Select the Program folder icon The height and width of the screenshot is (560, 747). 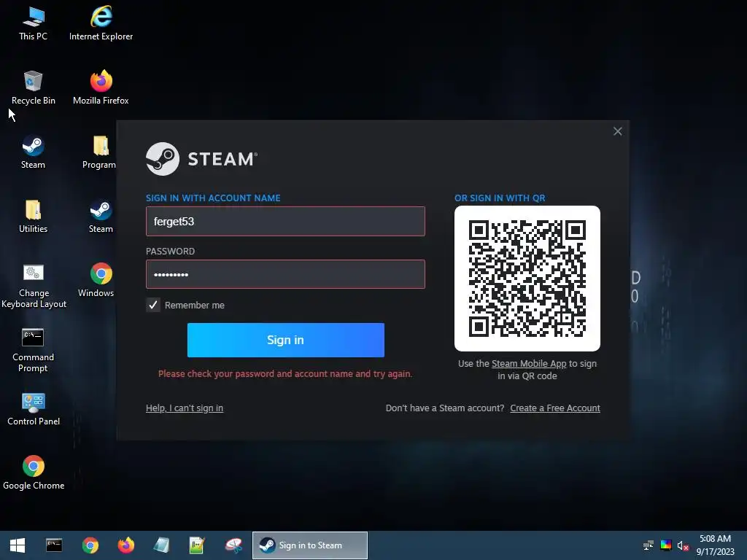tap(99, 152)
